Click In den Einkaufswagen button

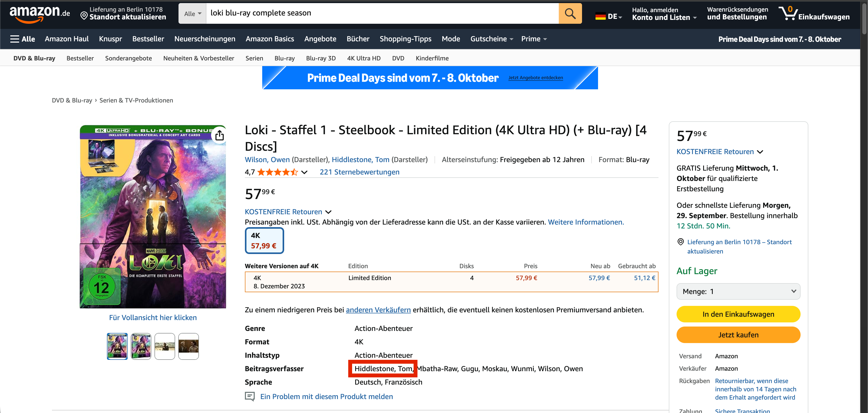pyautogui.click(x=738, y=314)
